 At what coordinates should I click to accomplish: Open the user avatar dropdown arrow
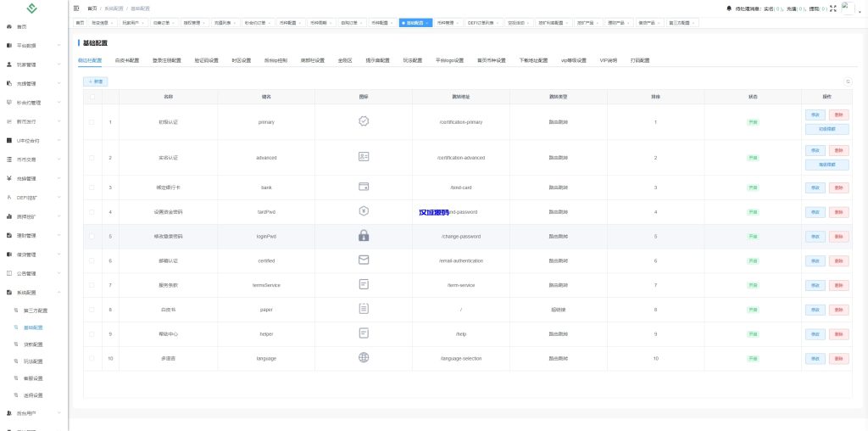pyautogui.click(x=860, y=11)
